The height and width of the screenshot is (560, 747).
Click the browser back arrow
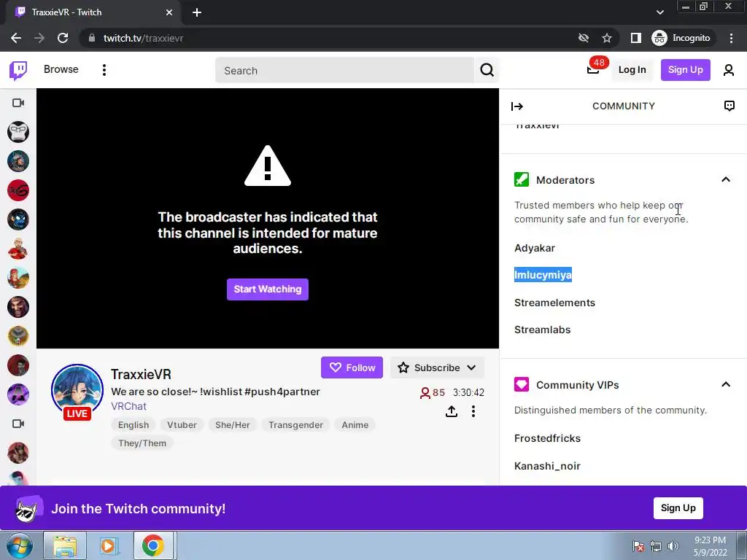coord(16,38)
